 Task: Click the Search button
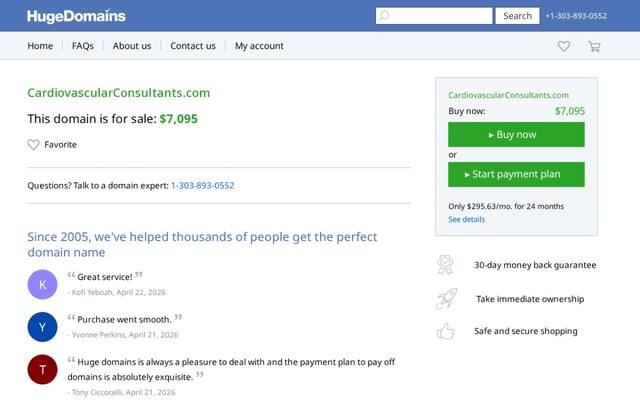(x=517, y=16)
